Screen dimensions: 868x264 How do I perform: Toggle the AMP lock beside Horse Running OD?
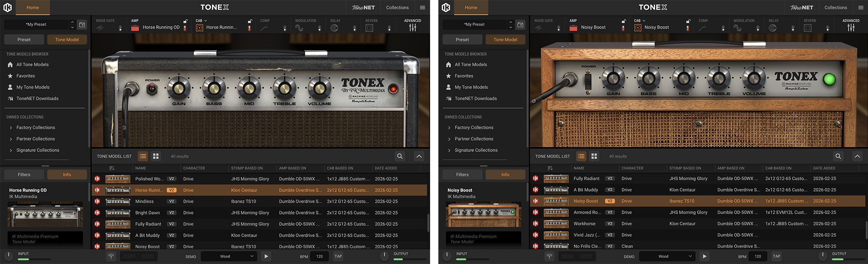coord(185,21)
